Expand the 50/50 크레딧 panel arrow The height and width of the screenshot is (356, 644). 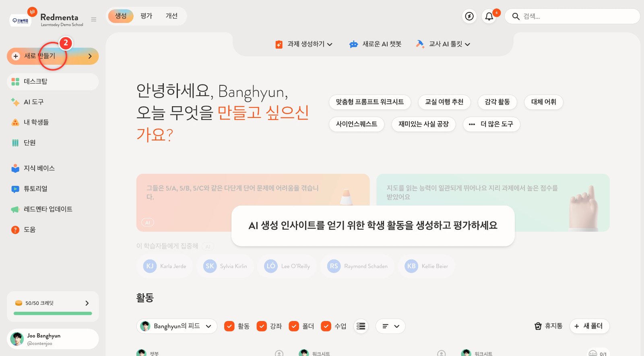[x=87, y=303]
